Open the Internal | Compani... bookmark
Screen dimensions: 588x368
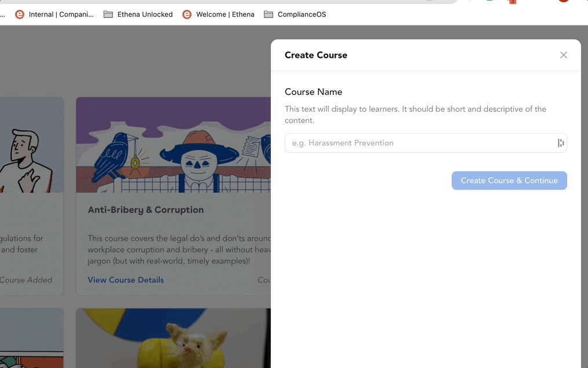click(x=54, y=14)
